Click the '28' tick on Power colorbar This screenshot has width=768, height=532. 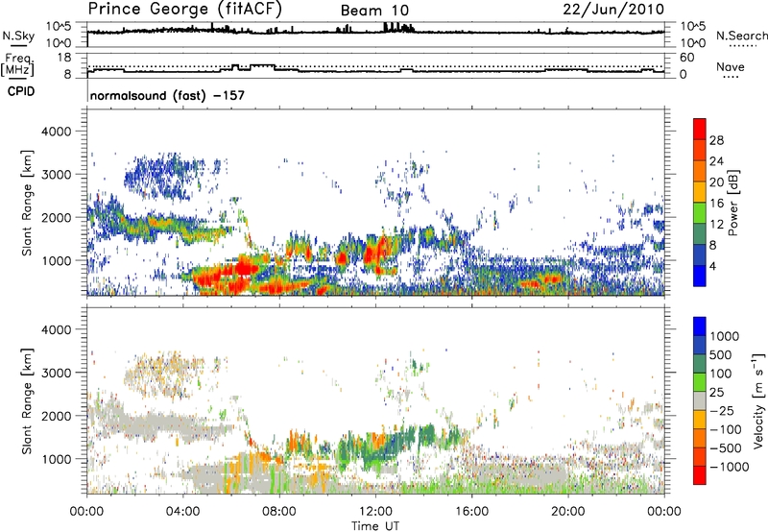[716, 140]
